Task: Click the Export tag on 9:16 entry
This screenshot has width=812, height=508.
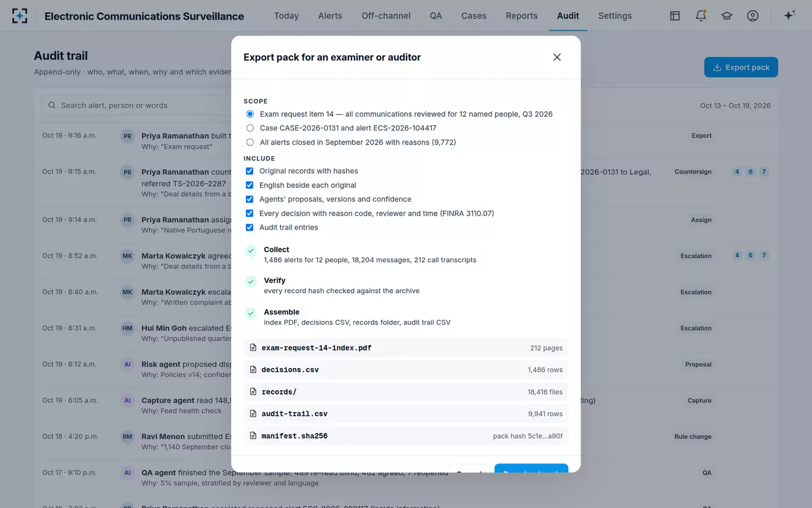Action: point(701,135)
